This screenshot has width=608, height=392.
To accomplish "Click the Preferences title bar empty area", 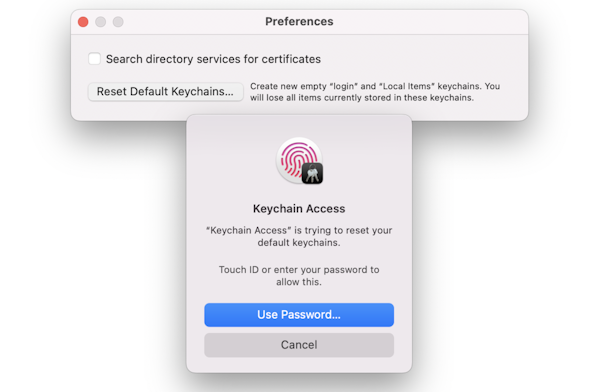I will tap(427, 22).
